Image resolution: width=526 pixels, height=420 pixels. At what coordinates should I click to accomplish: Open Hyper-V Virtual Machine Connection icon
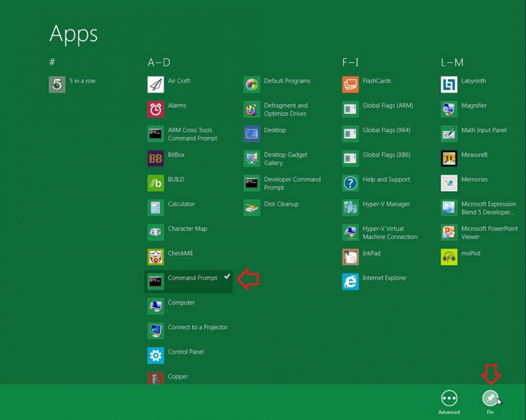tap(351, 232)
